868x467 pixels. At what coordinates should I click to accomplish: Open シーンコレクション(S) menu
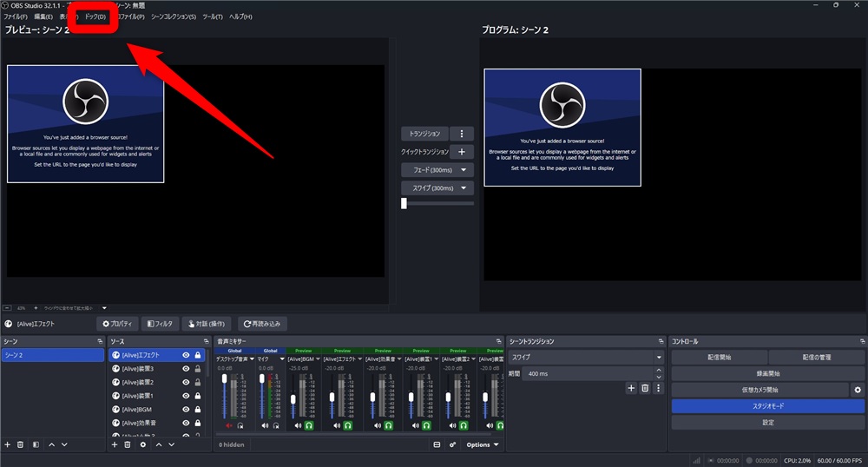[174, 16]
